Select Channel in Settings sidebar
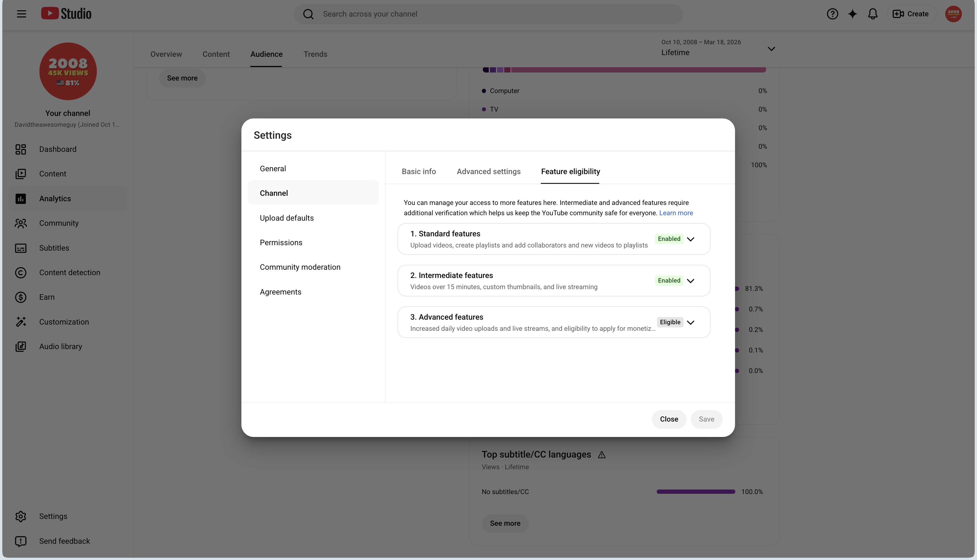Viewport: 977px width, 560px height. [x=313, y=193]
